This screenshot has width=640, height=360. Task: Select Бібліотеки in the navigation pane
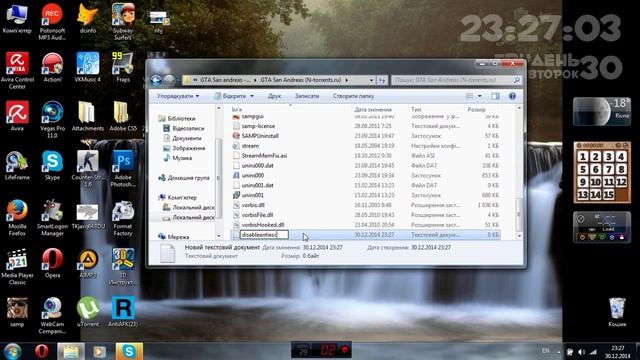[177, 118]
